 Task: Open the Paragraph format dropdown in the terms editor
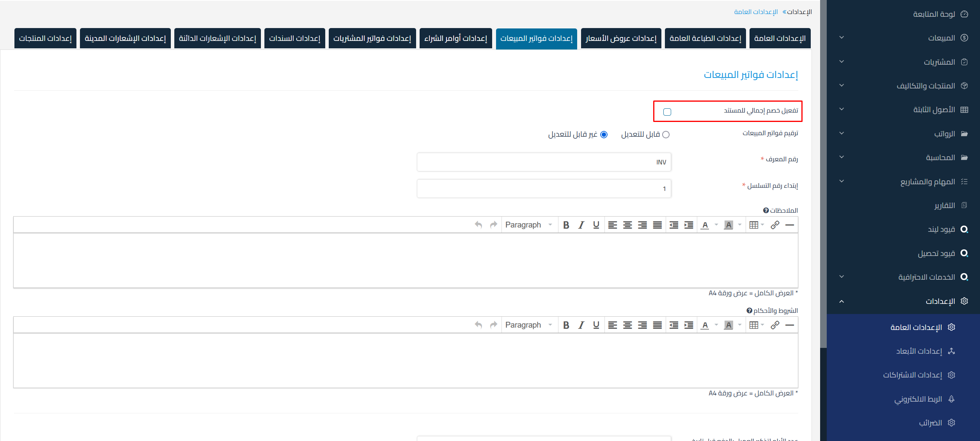pyautogui.click(x=528, y=325)
